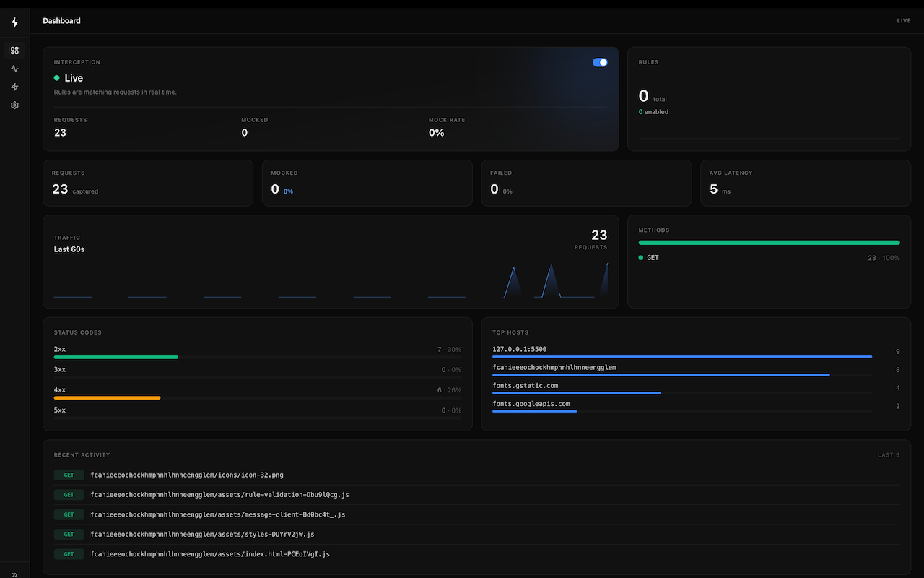Screen dimensions: 924x578
Task: Click "Last 60s" in the Traffic card
Action: (x=69, y=249)
